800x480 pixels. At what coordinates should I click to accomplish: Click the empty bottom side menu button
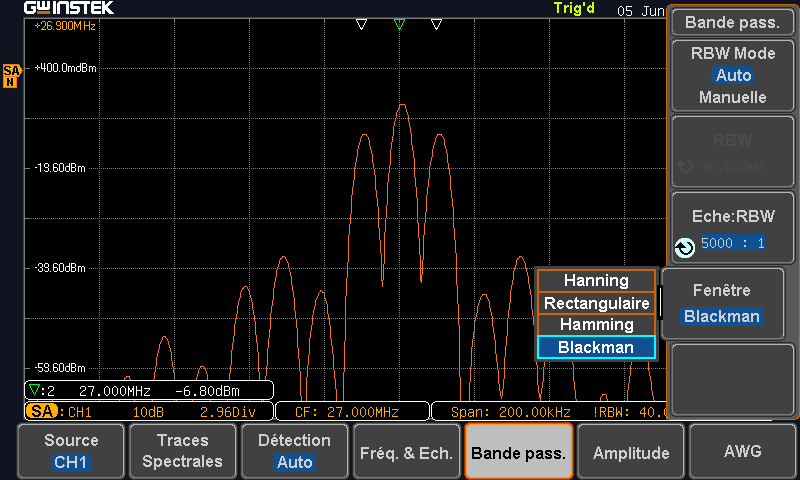pos(733,380)
